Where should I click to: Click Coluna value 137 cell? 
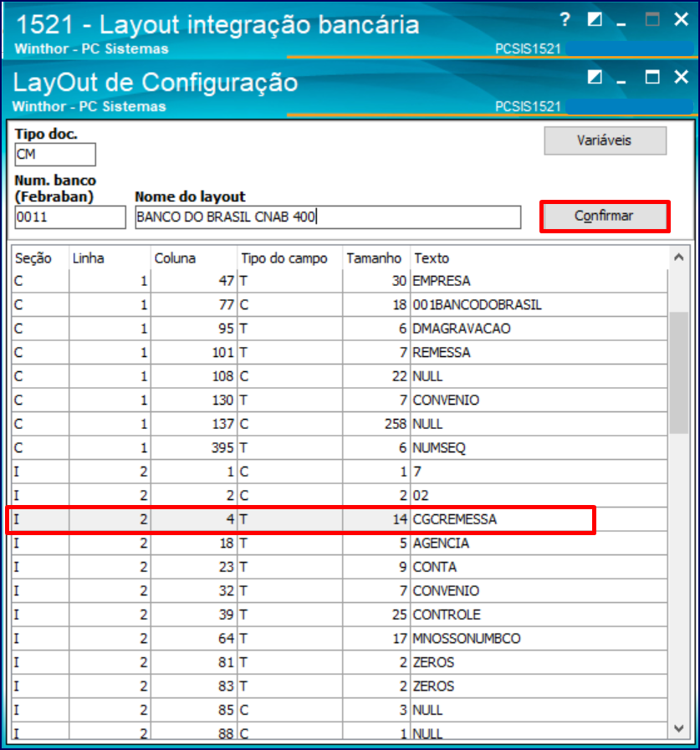194,424
